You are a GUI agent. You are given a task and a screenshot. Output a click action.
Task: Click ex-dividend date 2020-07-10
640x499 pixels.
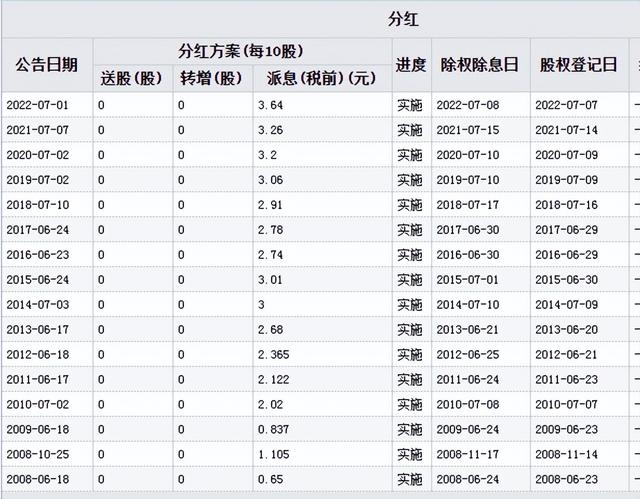(468, 155)
